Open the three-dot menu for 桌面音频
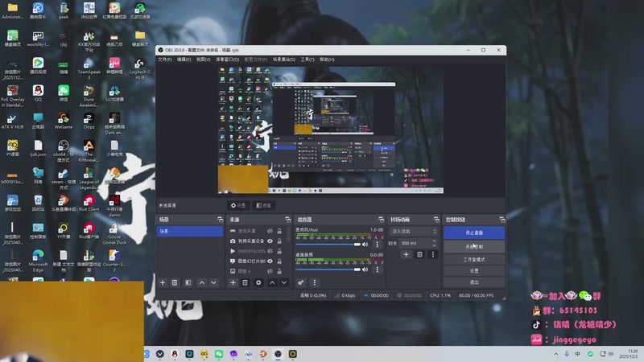Image resolution: width=644 pixels, height=362 pixels. (377, 269)
